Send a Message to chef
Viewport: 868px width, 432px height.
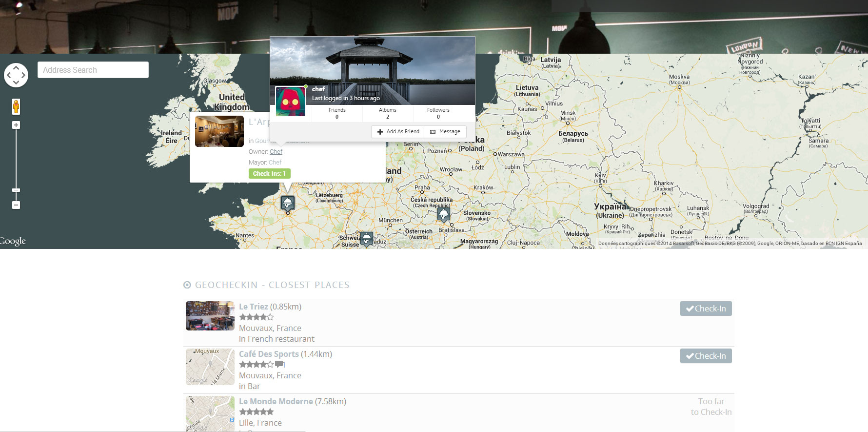pos(445,132)
